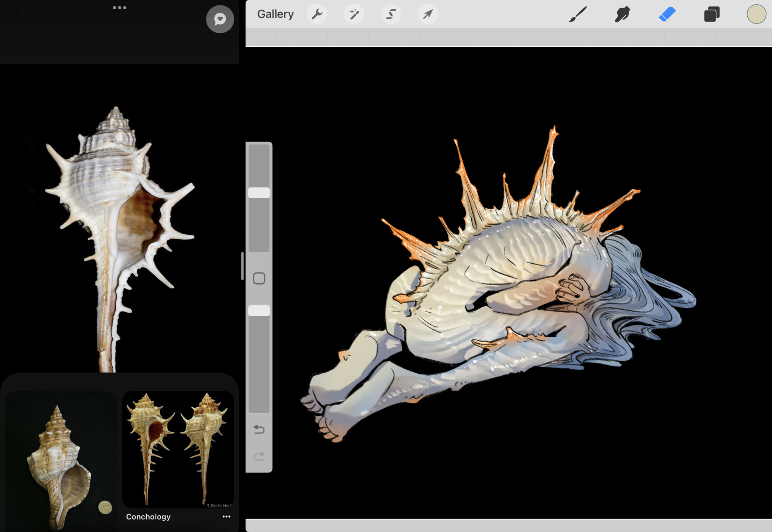772x532 pixels.
Task: Open the striped conch shell pin thumbnail
Action: click(61, 461)
